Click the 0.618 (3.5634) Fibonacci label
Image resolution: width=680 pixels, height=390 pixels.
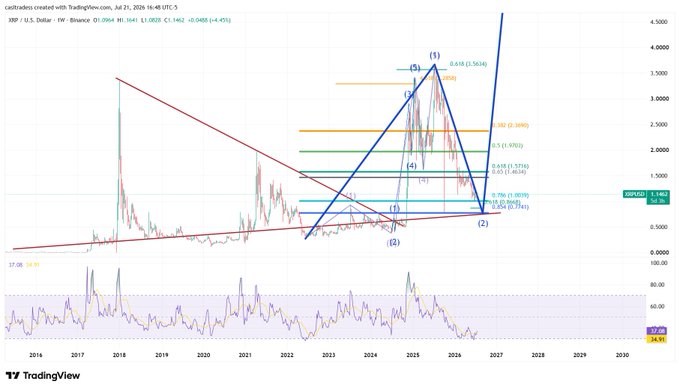point(468,64)
